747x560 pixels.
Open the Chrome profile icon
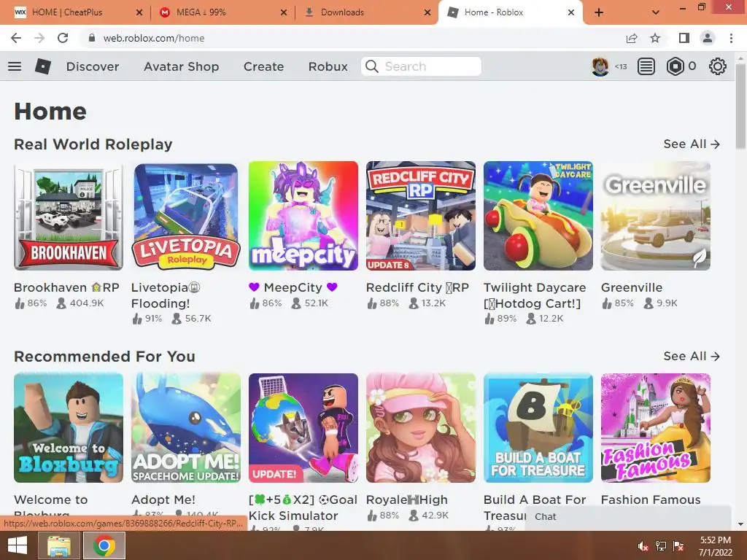(x=708, y=38)
